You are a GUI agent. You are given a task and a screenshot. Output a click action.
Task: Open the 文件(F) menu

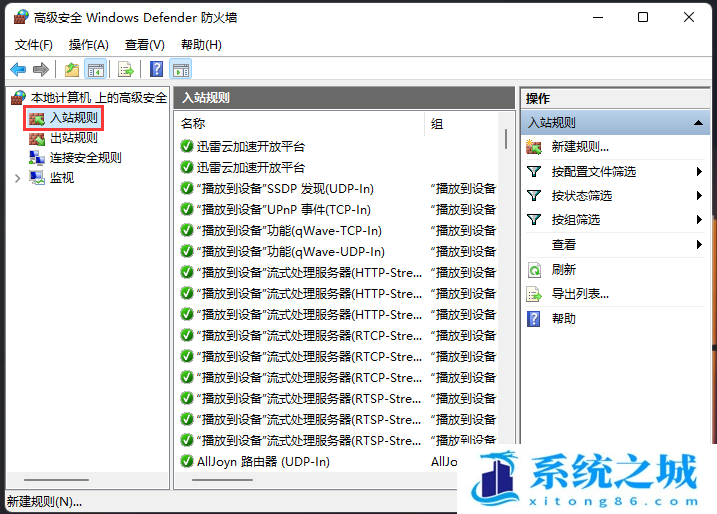pyautogui.click(x=34, y=45)
